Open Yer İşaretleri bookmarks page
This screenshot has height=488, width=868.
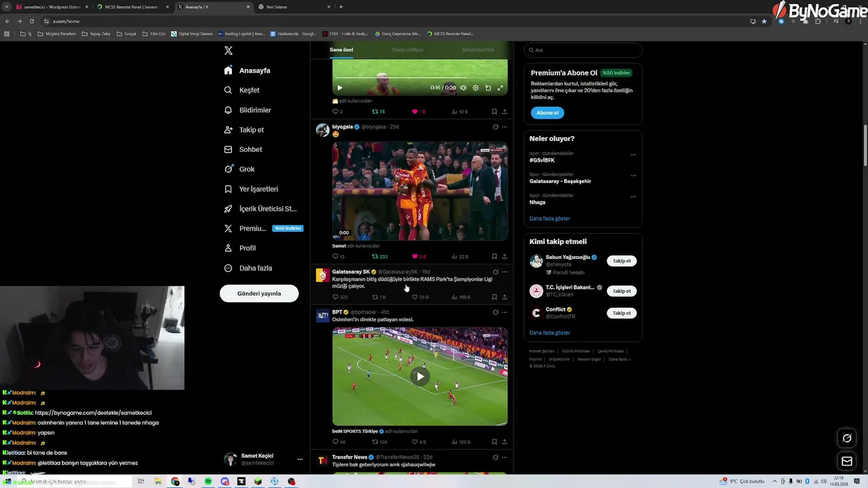[251, 189]
